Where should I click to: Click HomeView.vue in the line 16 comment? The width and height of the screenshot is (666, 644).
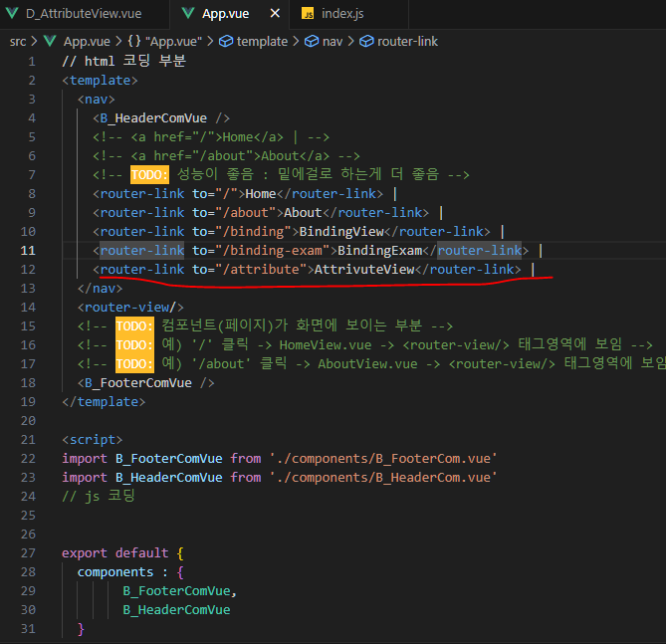[326, 345]
